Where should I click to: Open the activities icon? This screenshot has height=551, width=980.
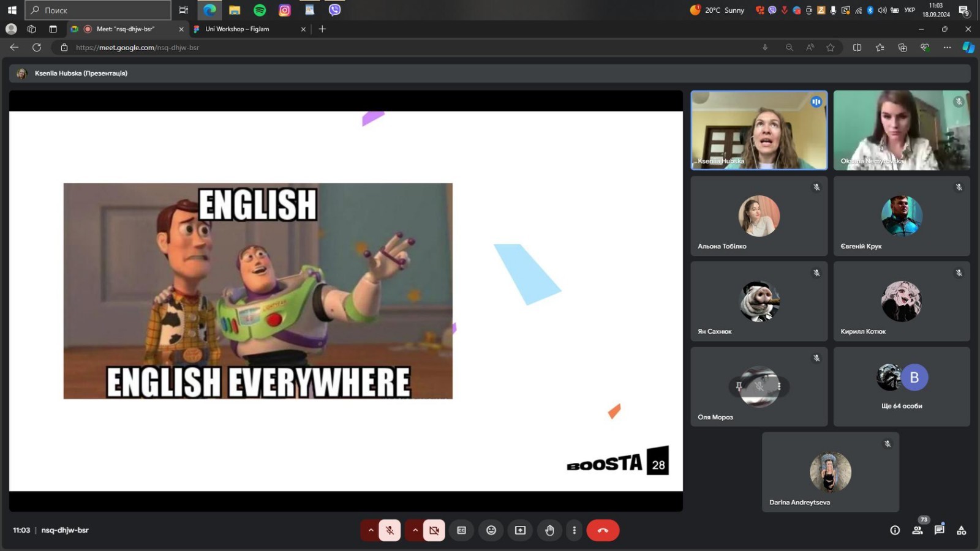click(x=962, y=530)
